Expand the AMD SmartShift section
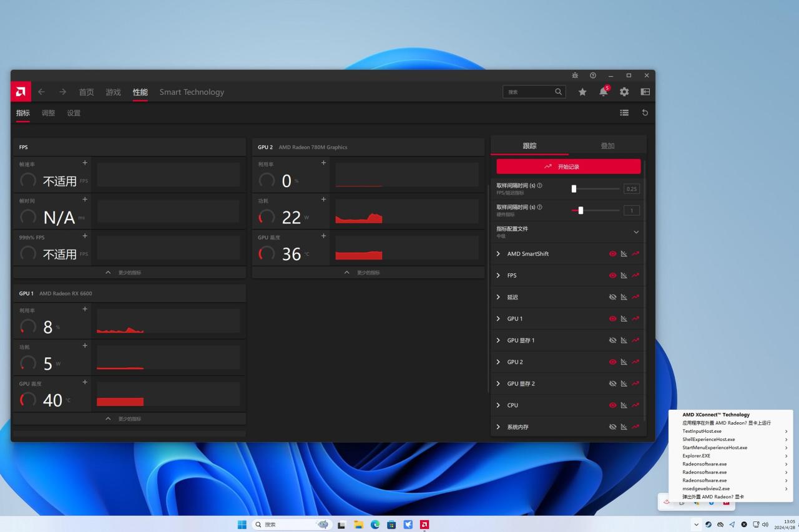 point(498,254)
